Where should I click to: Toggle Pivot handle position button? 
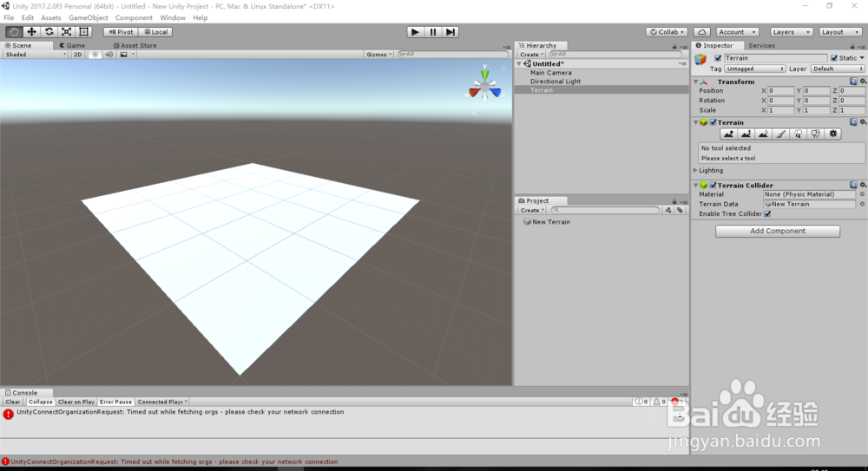[121, 32]
